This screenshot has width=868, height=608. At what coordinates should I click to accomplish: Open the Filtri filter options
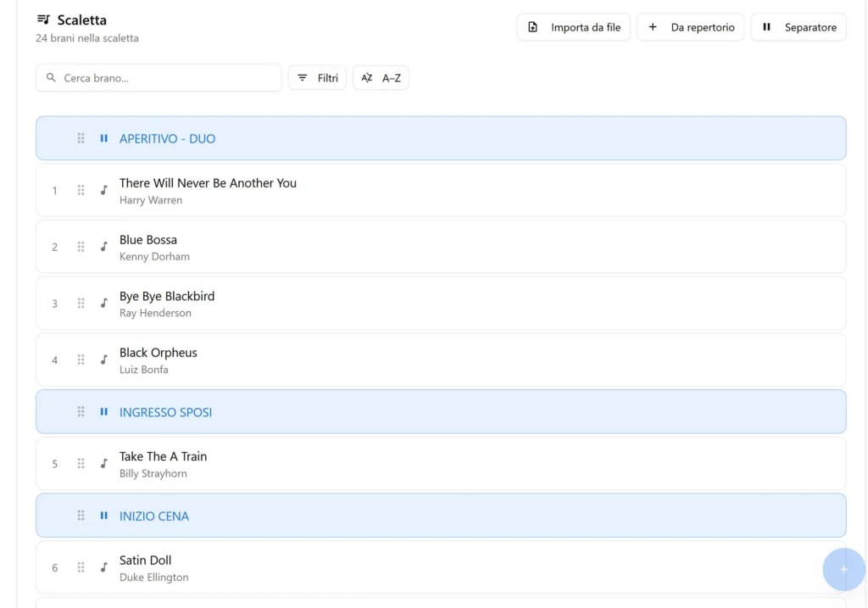click(317, 78)
